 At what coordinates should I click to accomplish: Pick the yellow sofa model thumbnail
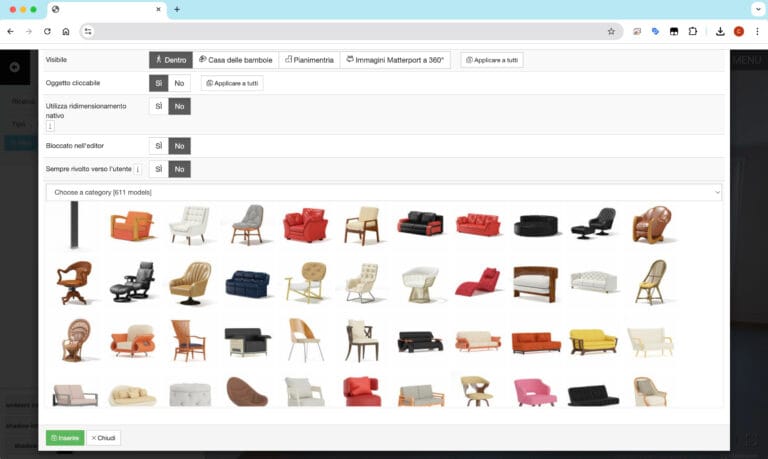point(593,341)
